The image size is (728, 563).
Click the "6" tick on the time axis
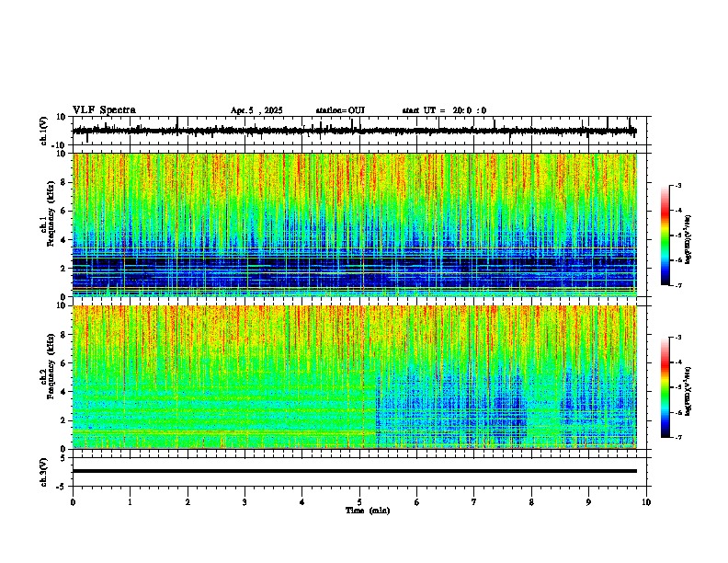(417, 502)
